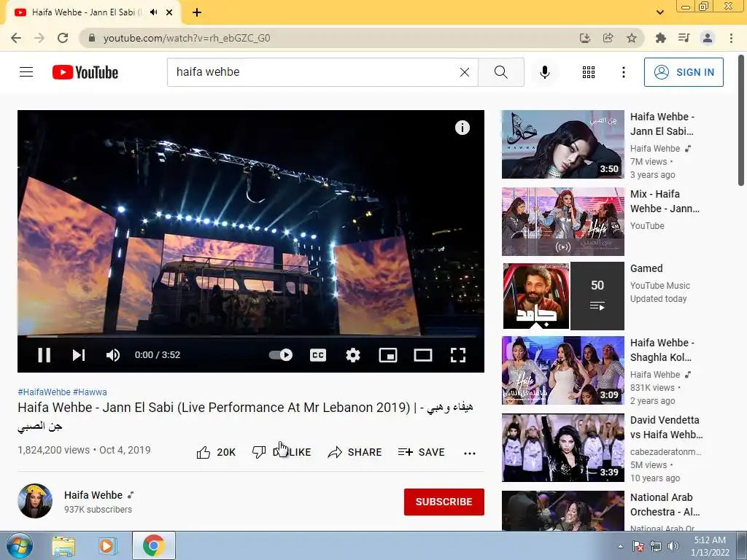Enter full screen mode
The width and height of the screenshot is (747, 560).
point(458,355)
